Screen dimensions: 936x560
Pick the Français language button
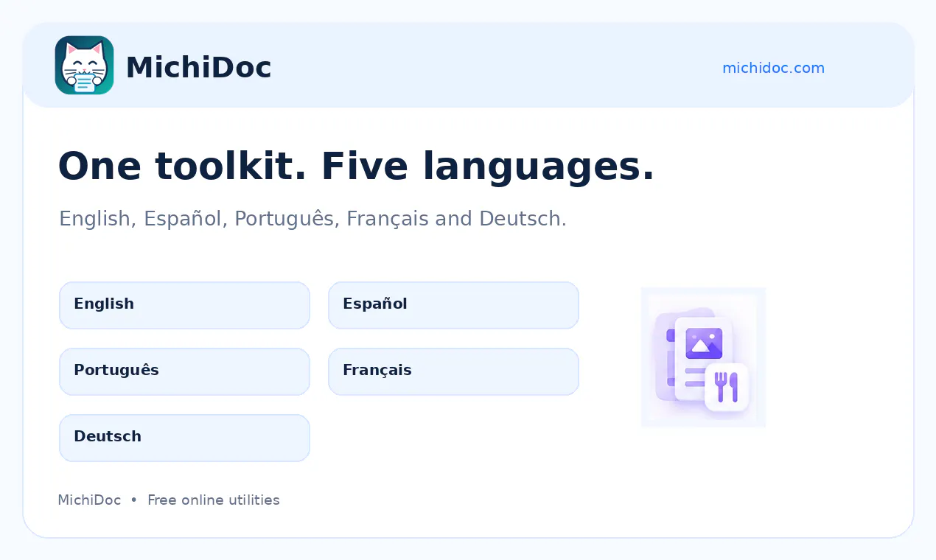[x=453, y=371]
